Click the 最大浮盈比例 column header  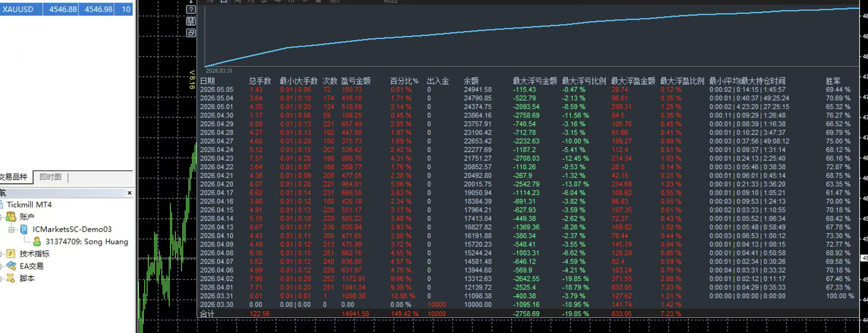[682, 81]
